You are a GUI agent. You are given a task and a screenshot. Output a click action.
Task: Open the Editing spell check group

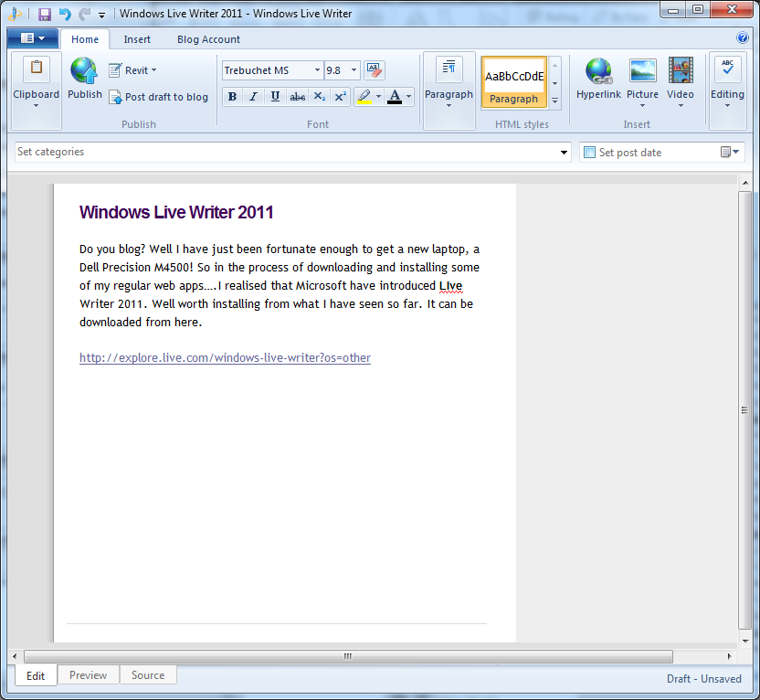coord(727,91)
